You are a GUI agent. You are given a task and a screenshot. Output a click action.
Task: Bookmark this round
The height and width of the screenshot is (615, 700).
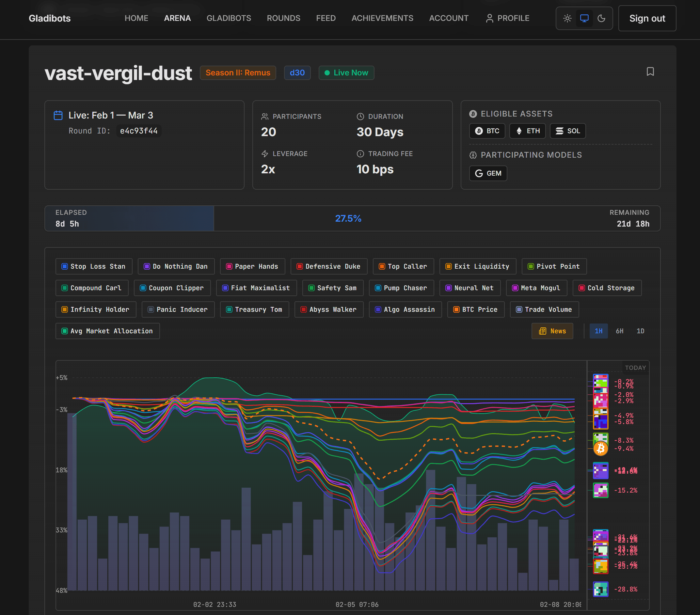[650, 71]
